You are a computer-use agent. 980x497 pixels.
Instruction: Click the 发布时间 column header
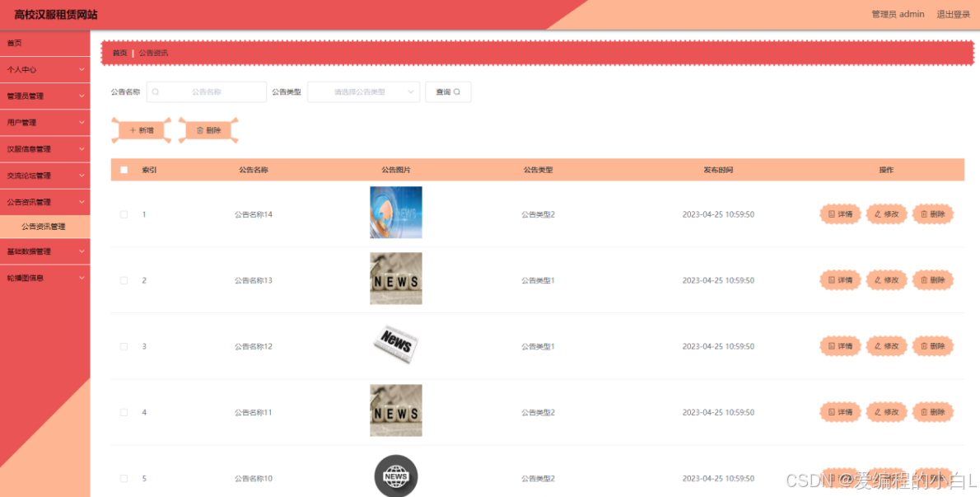tap(718, 170)
